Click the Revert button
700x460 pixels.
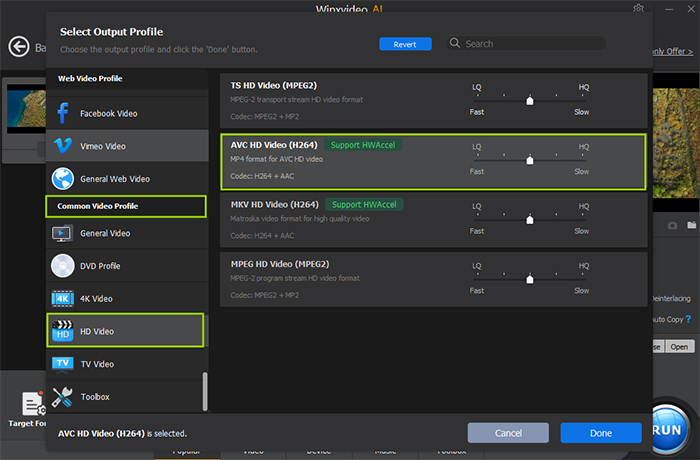(405, 44)
